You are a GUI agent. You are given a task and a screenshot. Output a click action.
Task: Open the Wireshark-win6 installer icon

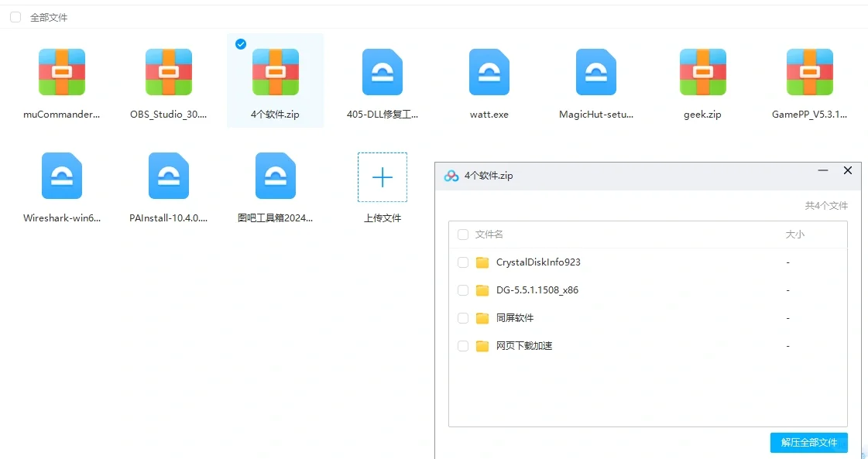pyautogui.click(x=62, y=175)
